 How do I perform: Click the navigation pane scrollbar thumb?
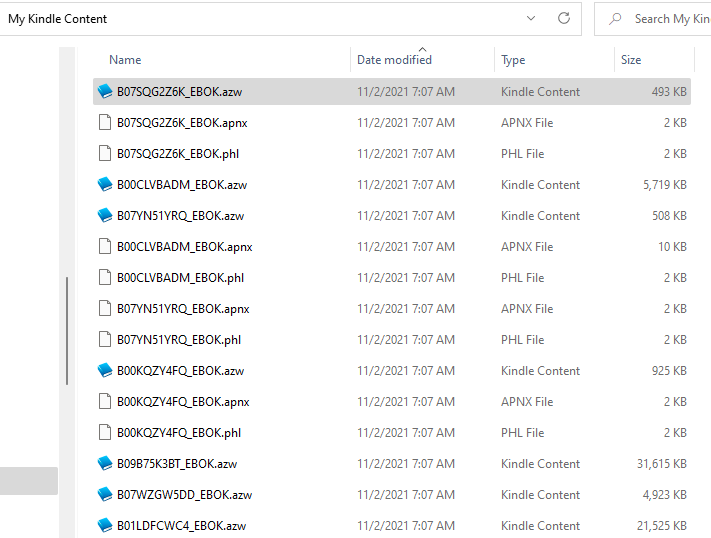[x=67, y=331]
